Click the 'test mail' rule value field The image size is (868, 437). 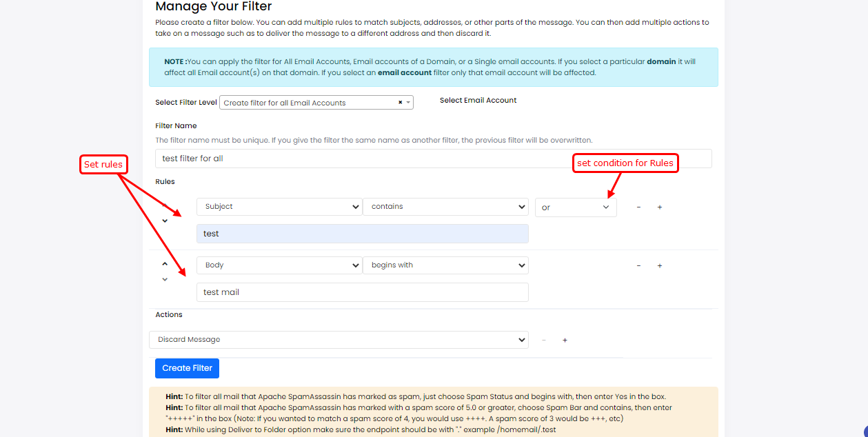click(x=362, y=292)
